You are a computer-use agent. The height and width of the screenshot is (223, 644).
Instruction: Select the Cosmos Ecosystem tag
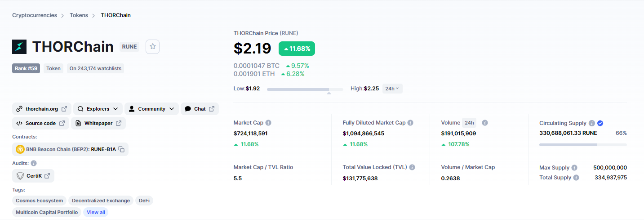40,201
